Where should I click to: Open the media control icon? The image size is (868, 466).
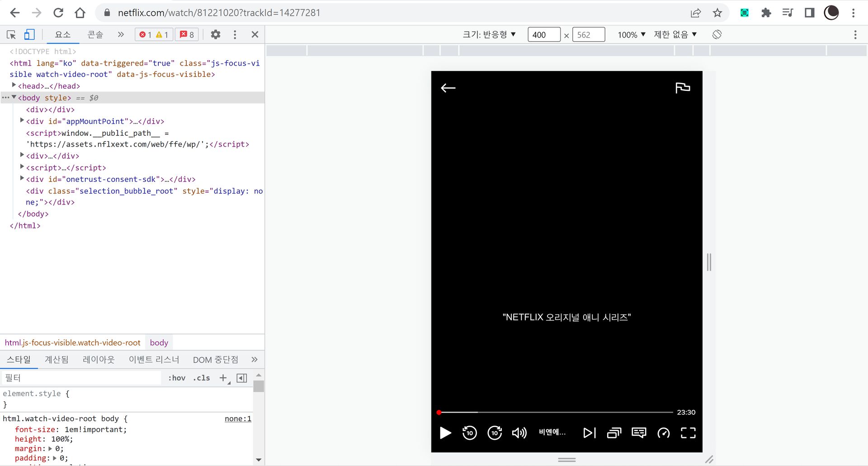tap(788, 13)
